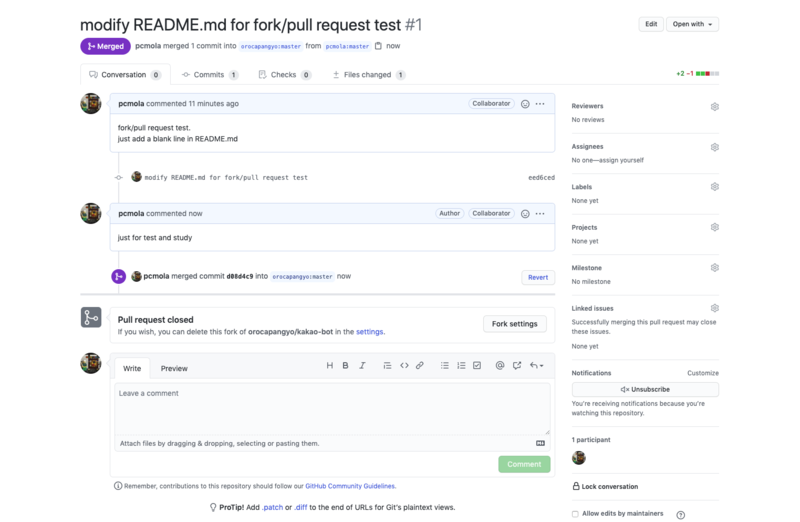Open the Commits tab

pos(210,74)
